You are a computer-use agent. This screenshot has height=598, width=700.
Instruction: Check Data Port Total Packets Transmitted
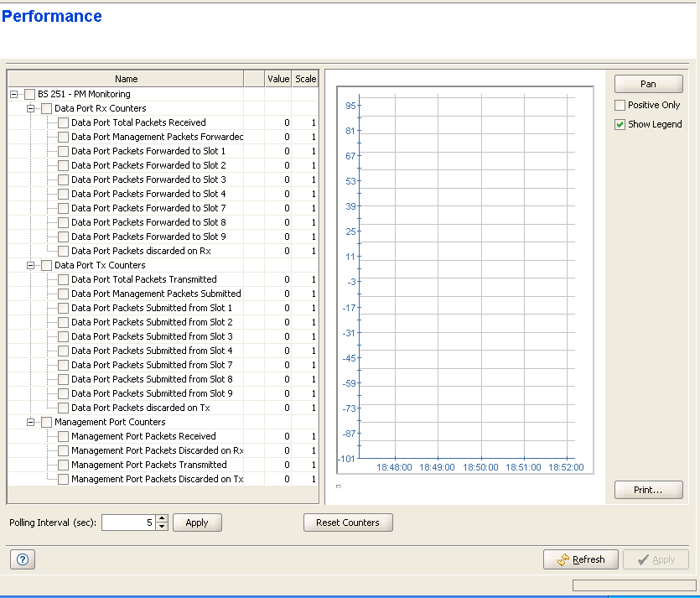[x=64, y=279]
